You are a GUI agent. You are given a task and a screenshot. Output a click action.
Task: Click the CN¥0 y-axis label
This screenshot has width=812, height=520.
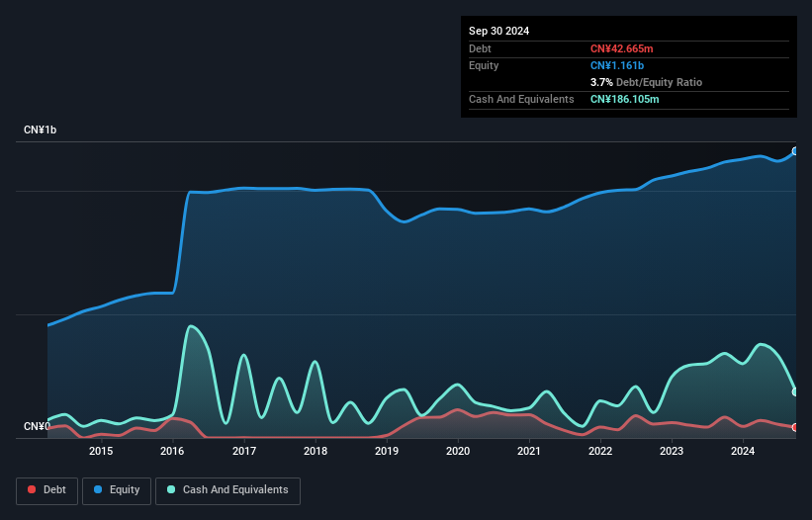[x=37, y=427]
